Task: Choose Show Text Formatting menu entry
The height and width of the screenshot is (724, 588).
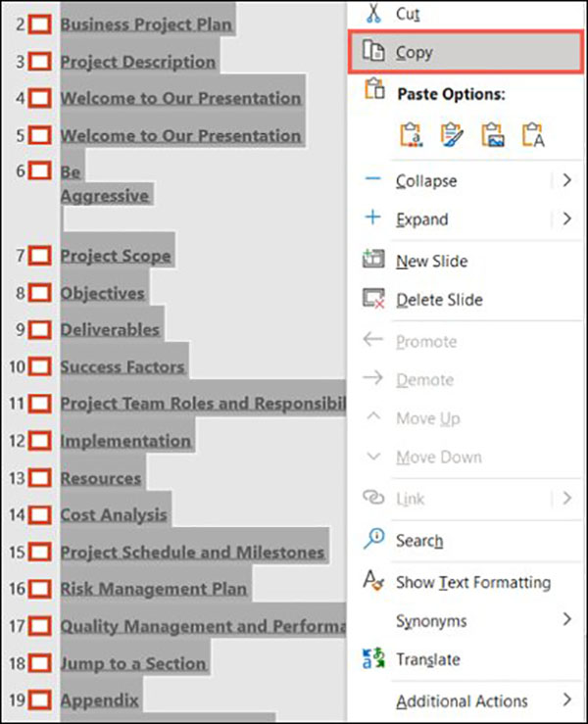Action: 472,582
